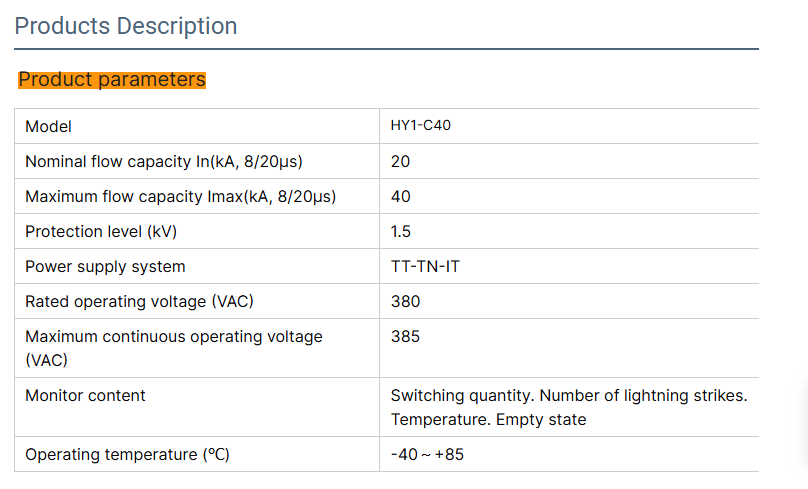
Task: Click the Protection level (kV) label
Action: click(x=101, y=231)
